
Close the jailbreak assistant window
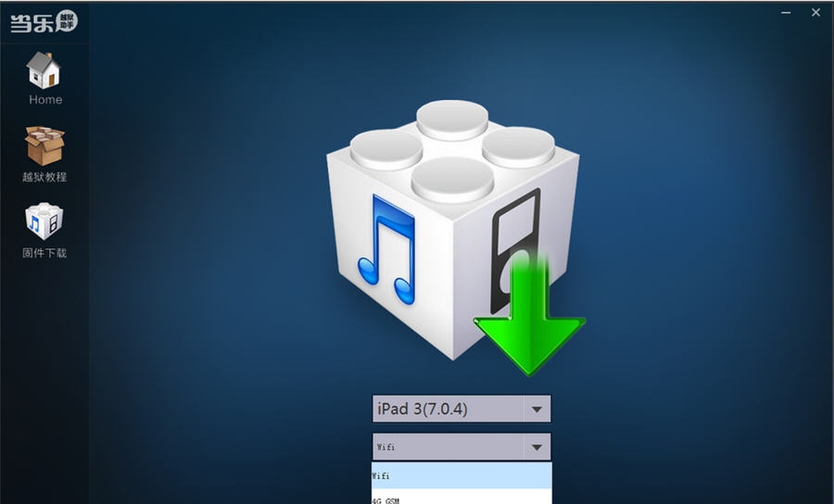coord(815,12)
